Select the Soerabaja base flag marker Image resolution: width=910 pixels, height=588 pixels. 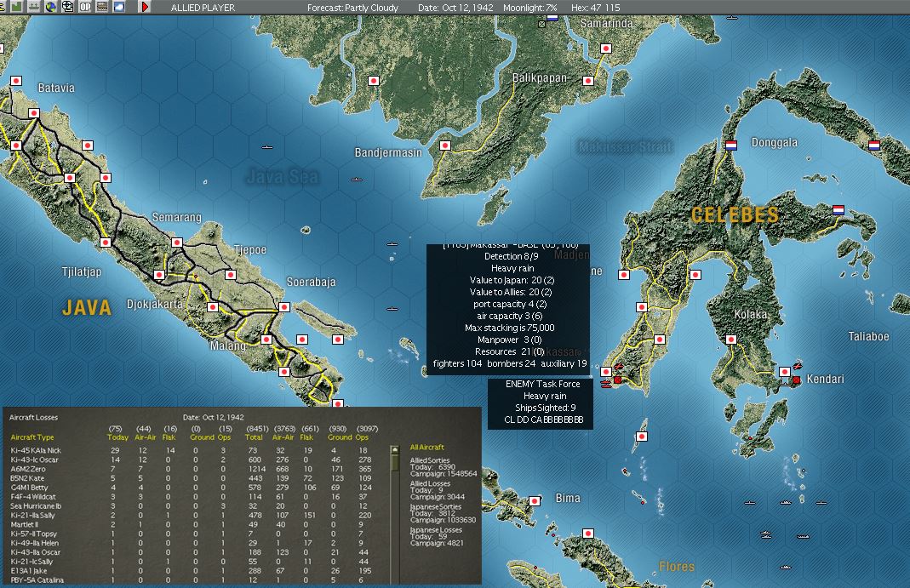[x=283, y=306]
